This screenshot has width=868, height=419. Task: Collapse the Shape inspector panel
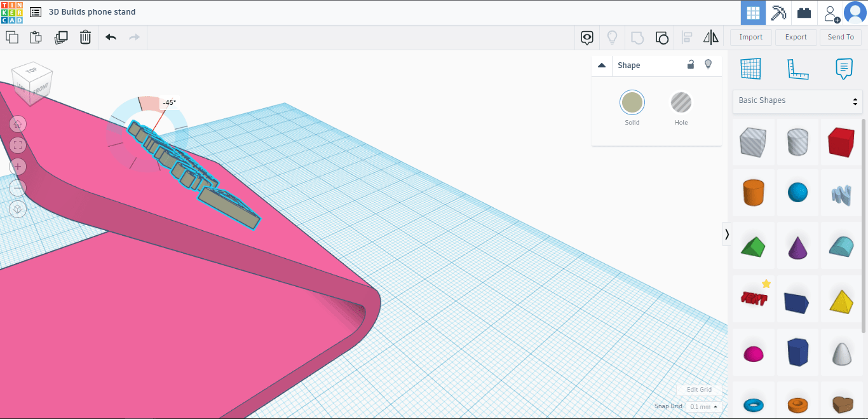pos(602,65)
